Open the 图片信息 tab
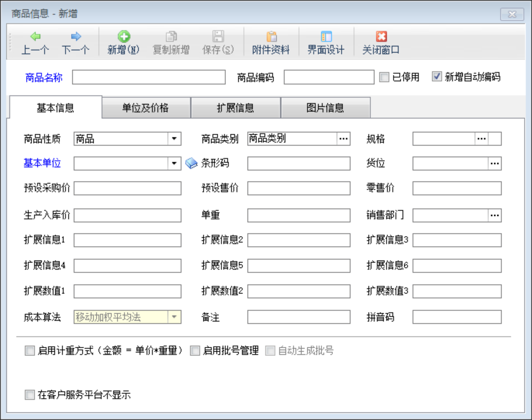The height and width of the screenshot is (420, 532). 325,108
